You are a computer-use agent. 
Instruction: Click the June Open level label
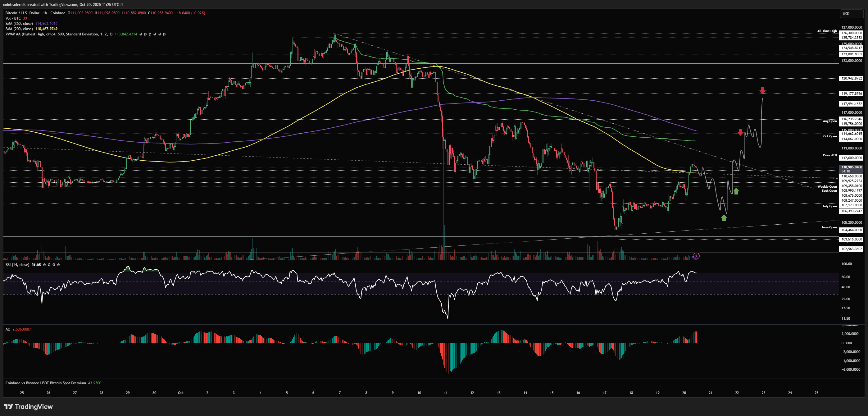pos(829,227)
